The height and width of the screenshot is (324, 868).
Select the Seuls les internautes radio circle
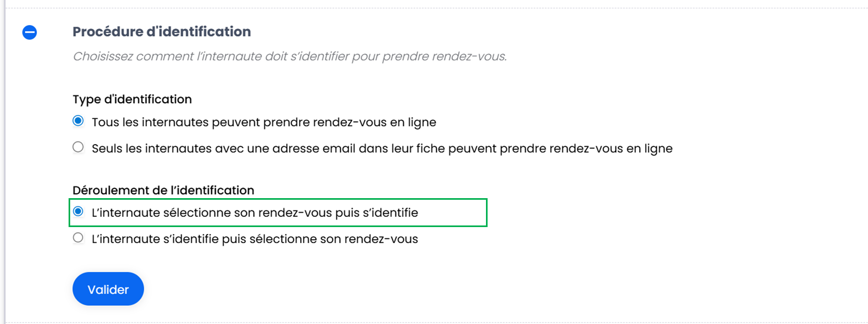click(78, 147)
